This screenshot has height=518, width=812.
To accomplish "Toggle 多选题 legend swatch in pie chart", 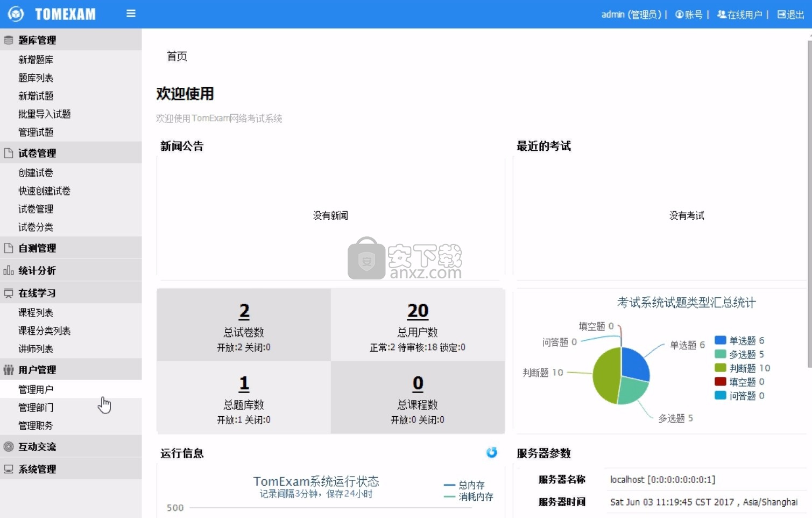I will [x=721, y=354].
